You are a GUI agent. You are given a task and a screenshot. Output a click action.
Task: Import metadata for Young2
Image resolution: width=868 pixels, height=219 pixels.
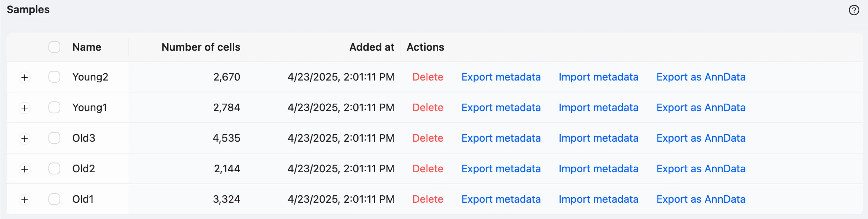coord(598,77)
